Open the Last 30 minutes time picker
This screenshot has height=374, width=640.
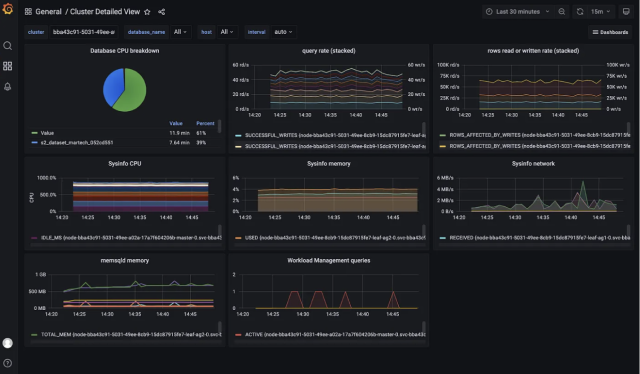[x=518, y=11]
